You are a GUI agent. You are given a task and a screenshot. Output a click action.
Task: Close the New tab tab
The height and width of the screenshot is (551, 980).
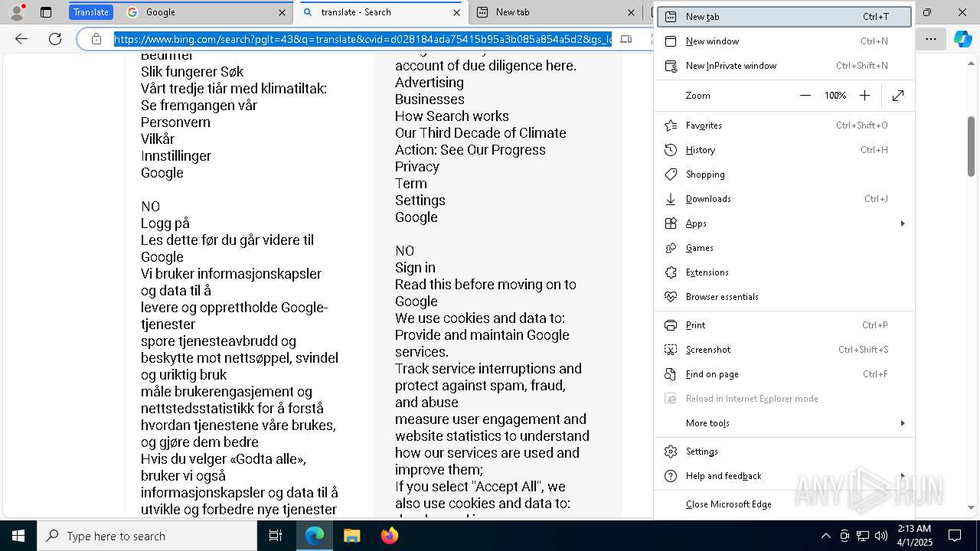click(632, 12)
